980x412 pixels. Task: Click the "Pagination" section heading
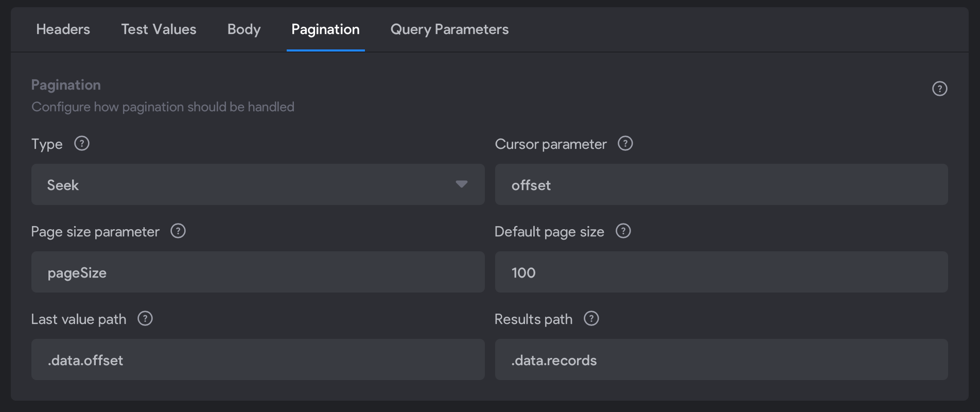pos(66,85)
